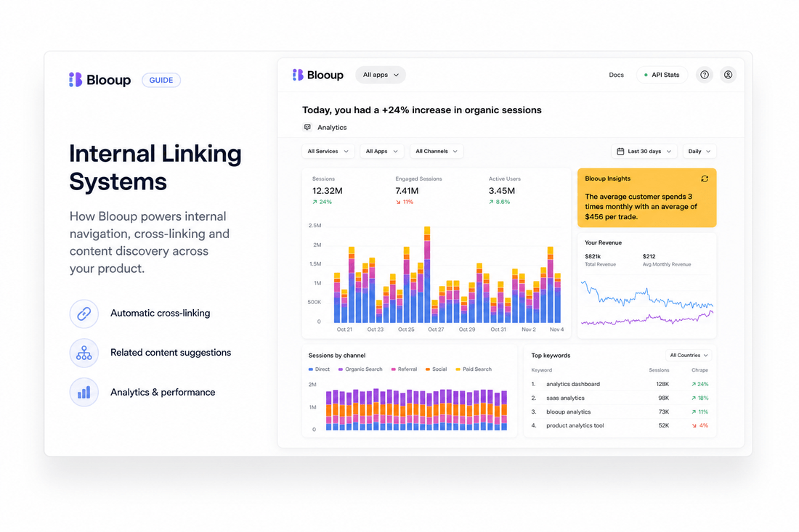The width and height of the screenshot is (799, 532).
Task: Toggle Organic Search legend item
Action: tap(360, 369)
